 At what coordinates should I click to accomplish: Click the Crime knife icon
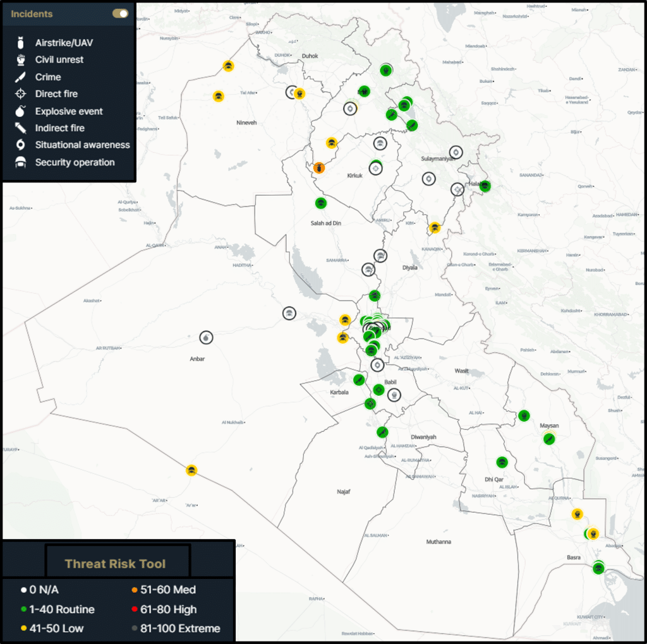(x=21, y=77)
